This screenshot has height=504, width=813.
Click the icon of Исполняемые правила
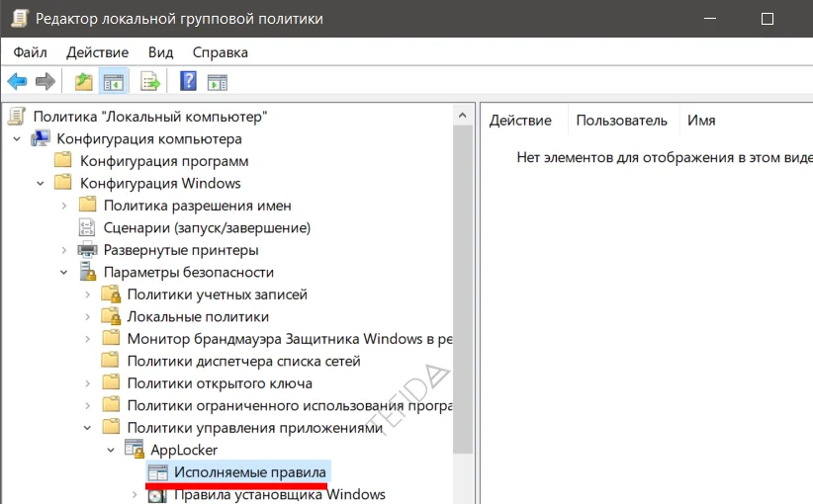pos(157,472)
